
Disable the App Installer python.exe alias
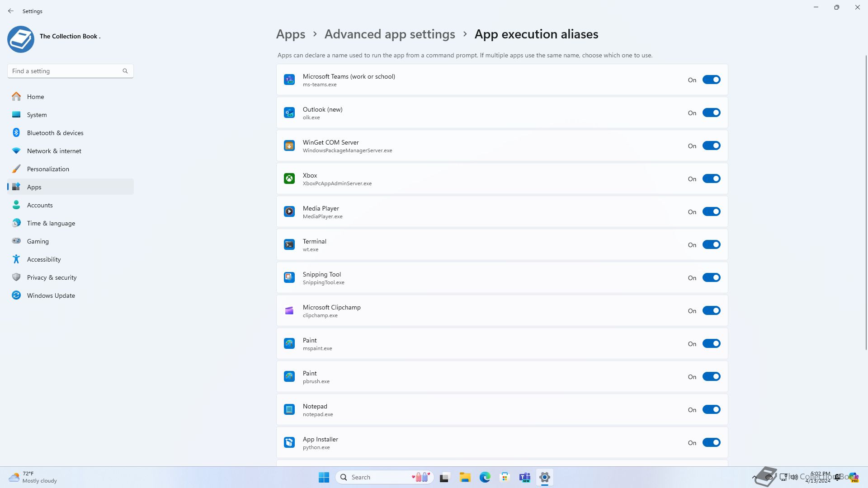[711, 442]
